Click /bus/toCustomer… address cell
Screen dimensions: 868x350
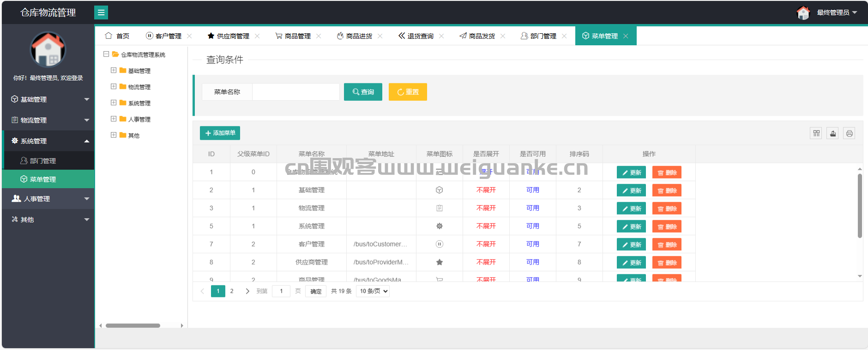(381, 244)
